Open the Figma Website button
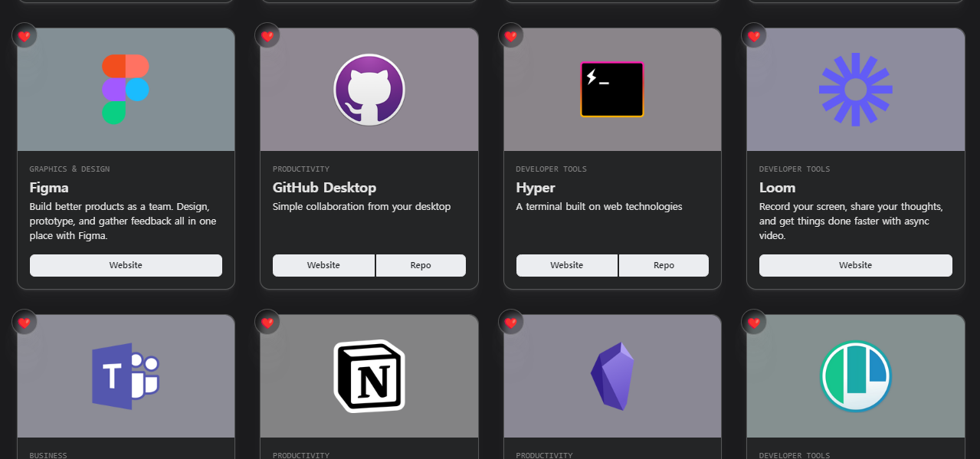The height and width of the screenshot is (459, 980). [126, 265]
